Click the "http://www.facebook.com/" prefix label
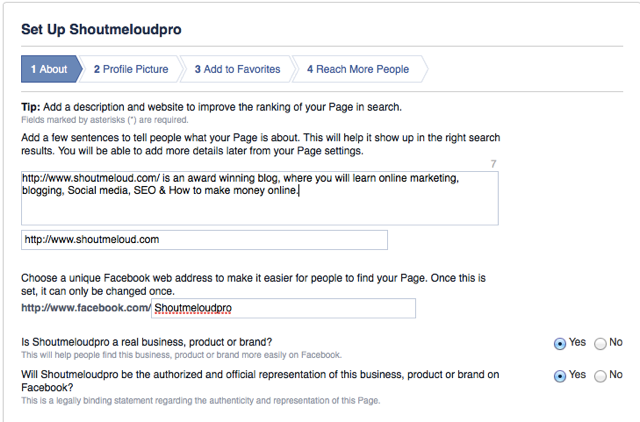640x422 pixels. (x=85, y=309)
